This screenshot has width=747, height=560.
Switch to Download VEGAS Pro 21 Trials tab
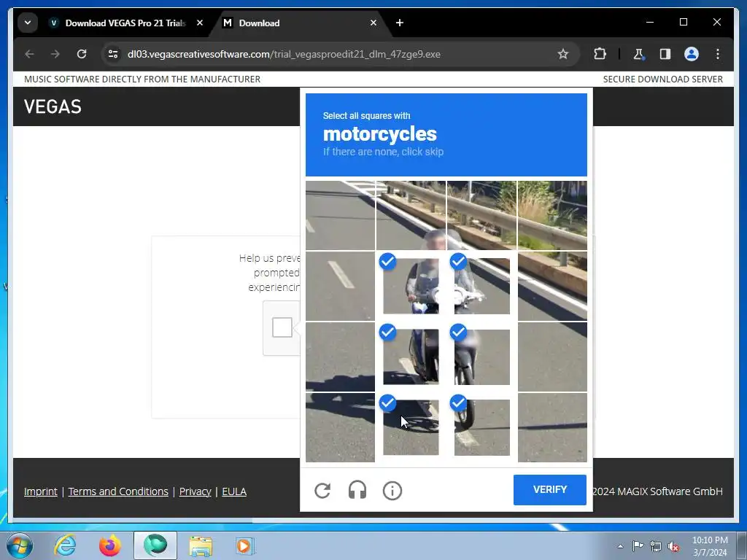coord(125,23)
